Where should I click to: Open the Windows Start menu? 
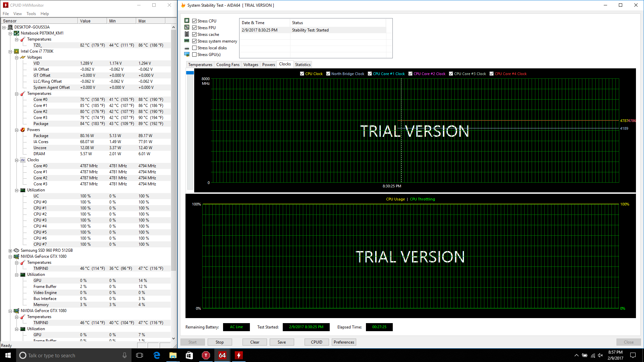[x=8, y=355]
